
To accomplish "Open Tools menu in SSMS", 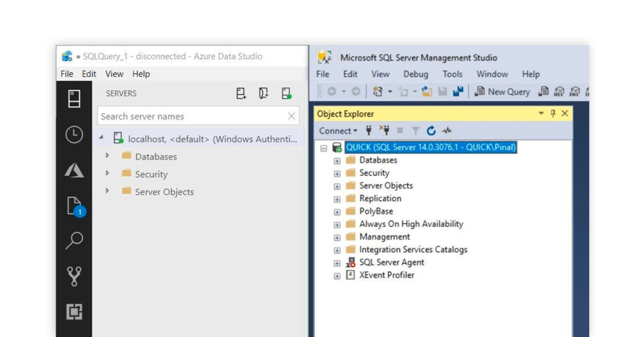I will tap(452, 74).
